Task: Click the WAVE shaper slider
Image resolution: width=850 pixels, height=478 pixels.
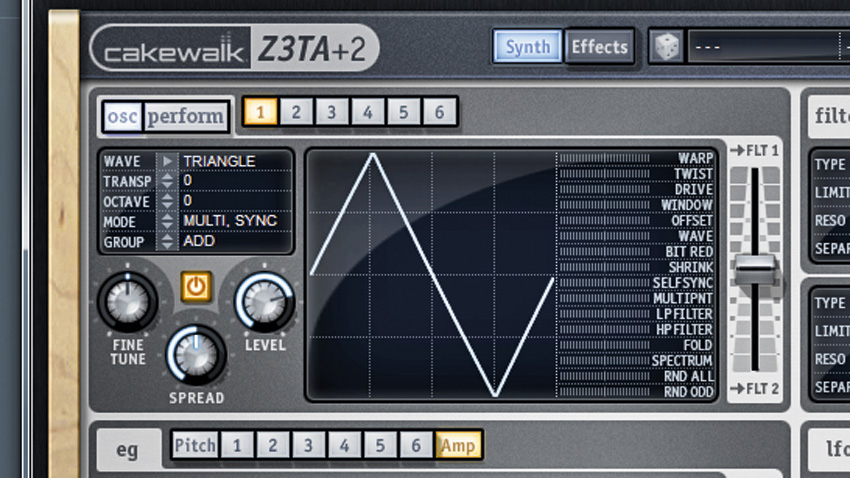Action: 604,236
